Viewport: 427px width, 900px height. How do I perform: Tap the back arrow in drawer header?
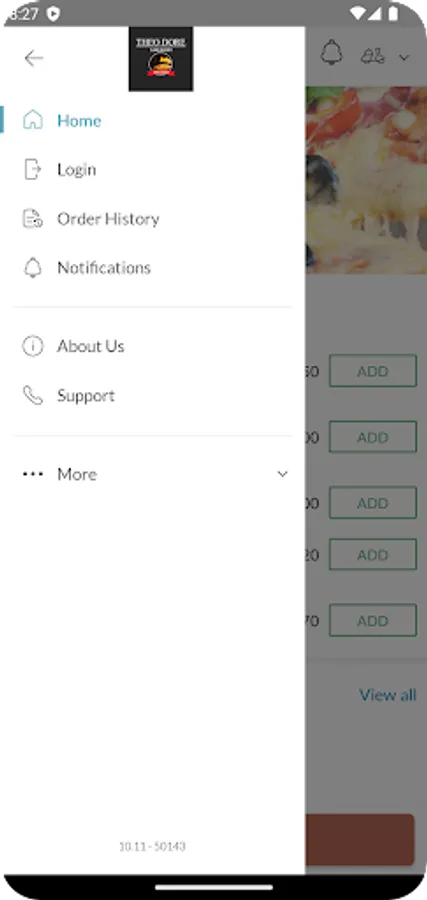34,58
